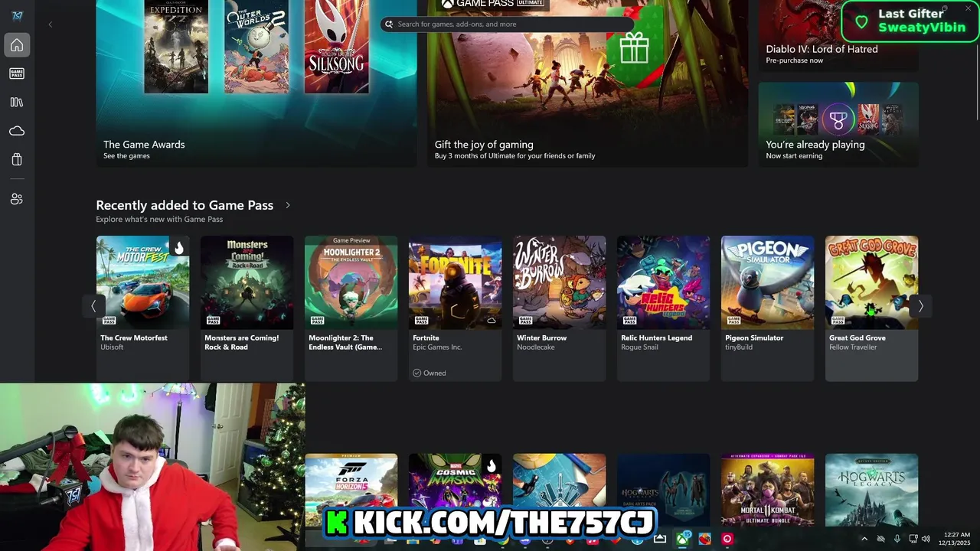Click the flame icon on Cosmic Invasion tile
980x551 pixels.
(x=492, y=465)
